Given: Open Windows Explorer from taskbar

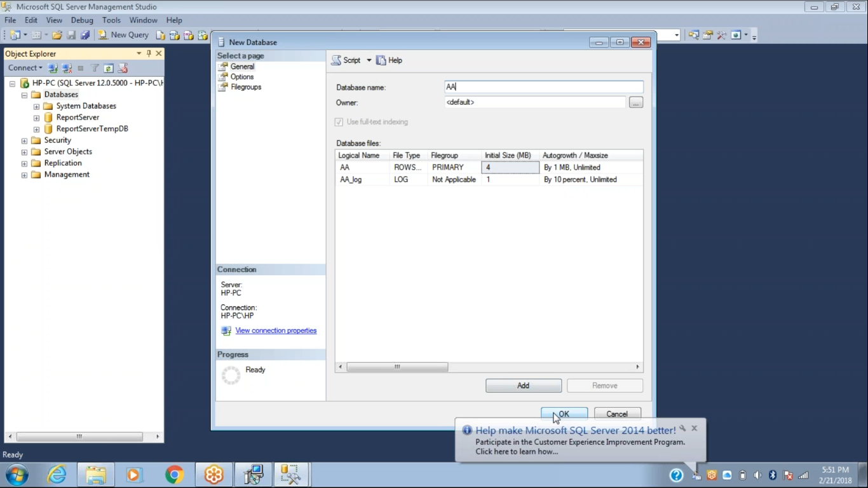Looking at the screenshot, I should pos(95,475).
